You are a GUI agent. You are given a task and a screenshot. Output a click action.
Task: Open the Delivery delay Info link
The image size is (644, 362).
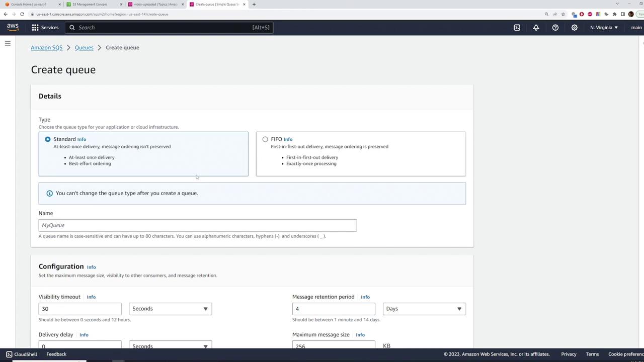(x=84, y=335)
